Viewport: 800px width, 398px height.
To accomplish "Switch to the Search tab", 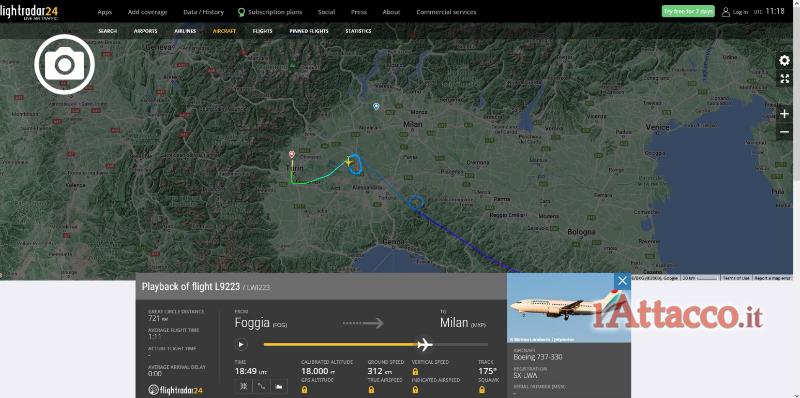I will 108,31.
